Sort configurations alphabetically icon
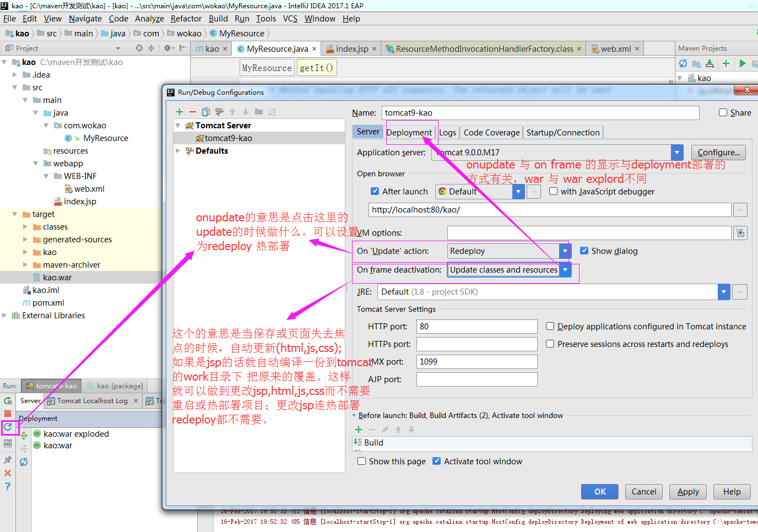The image size is (758, 532). 272,112
